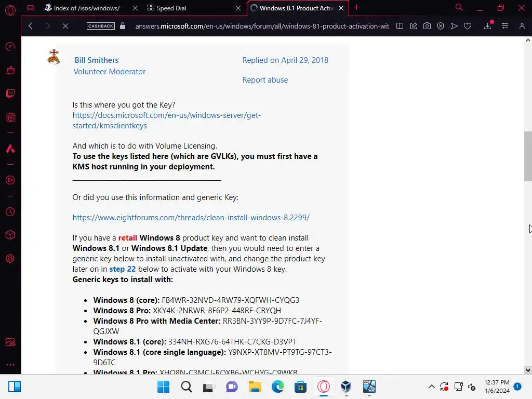Click the edit/pinboard icon in address bar
The image size is (532, 399).
click(413, 26)
